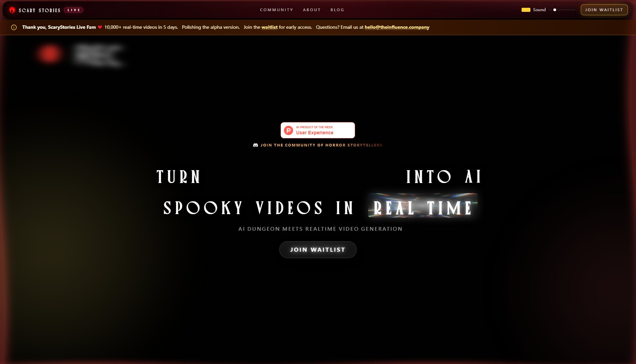Click the Discord icon near the community link

pyautogui.click(x=256, y=145)
